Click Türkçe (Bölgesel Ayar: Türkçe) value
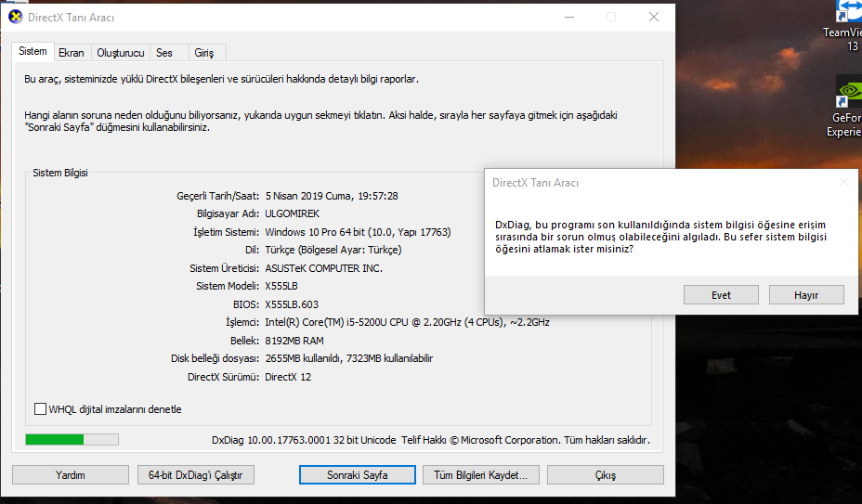 tap(333, 250)
